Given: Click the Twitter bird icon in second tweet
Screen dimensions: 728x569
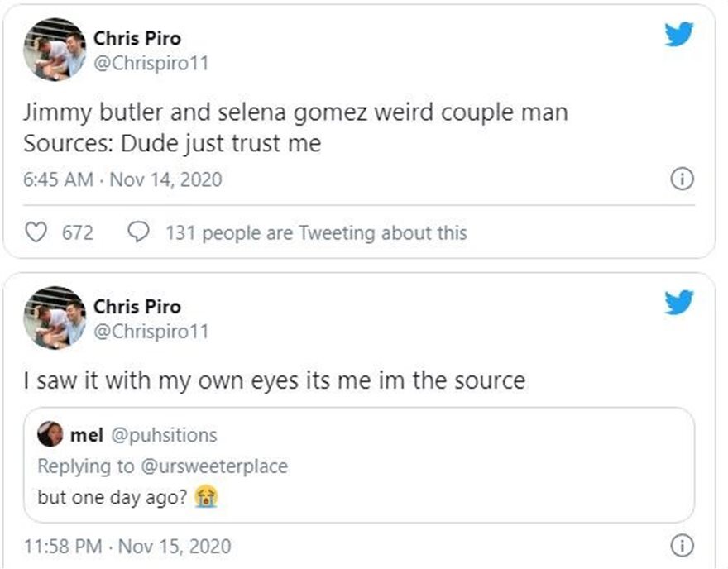Looking at the screenshot, I should coord(678,302).
